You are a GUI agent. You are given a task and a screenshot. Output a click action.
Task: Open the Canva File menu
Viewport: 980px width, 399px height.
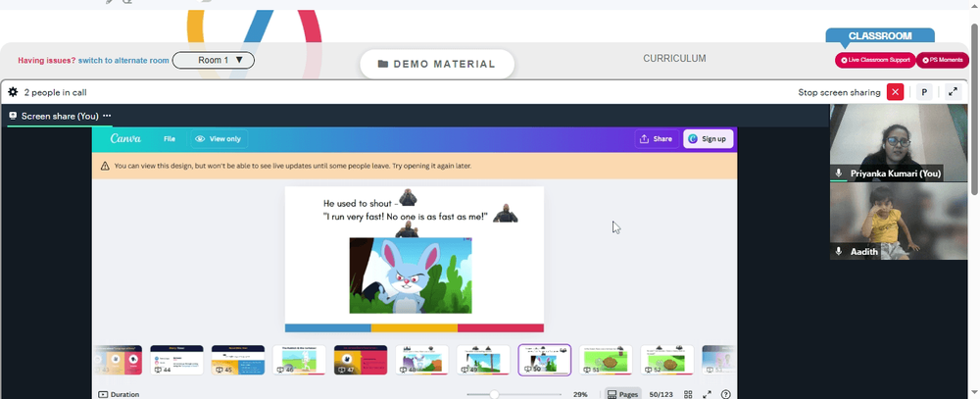[x=170, y=139]
